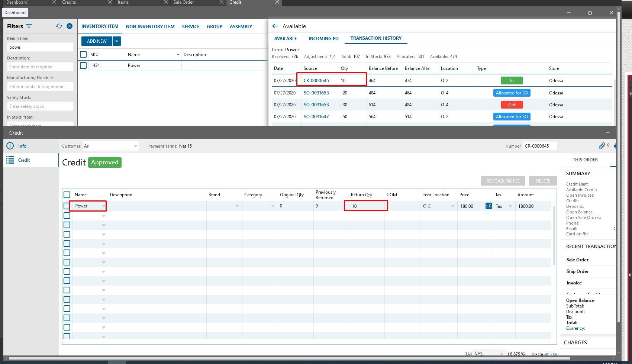
Task: Click the horizontal scrollbar at the bottom
Action: click(x=289, y=358)
